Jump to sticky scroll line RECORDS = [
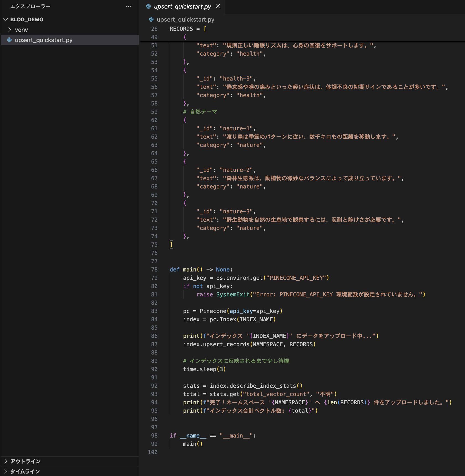 coord(188,29)
